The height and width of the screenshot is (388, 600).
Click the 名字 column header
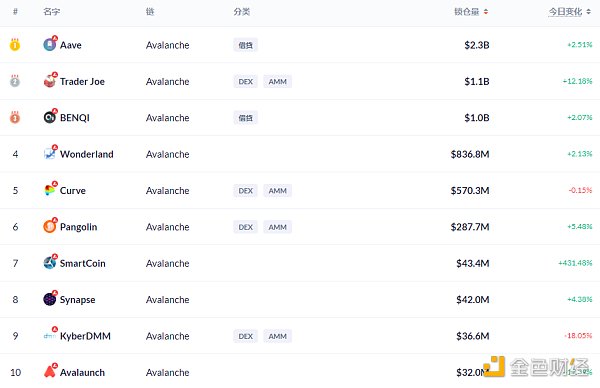pyautogui.click(x=52, y=12)
